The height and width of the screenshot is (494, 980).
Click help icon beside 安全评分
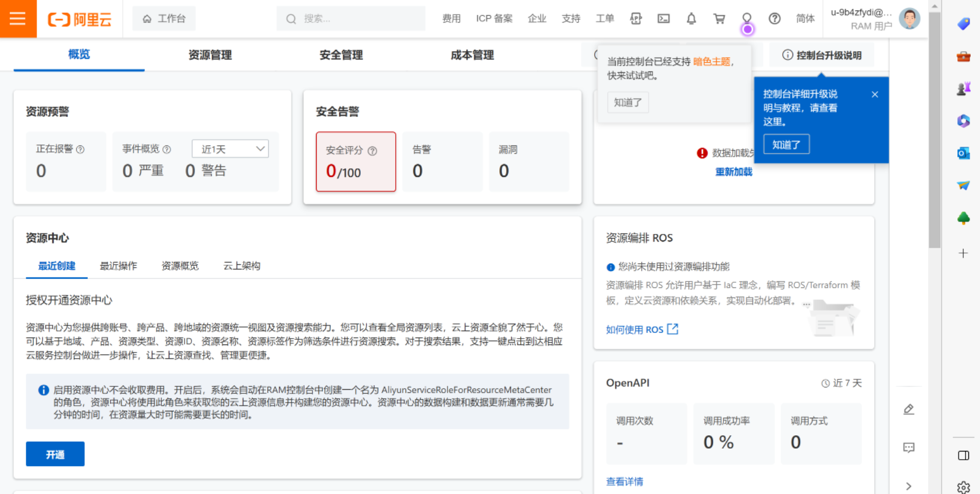pos(372,151)
